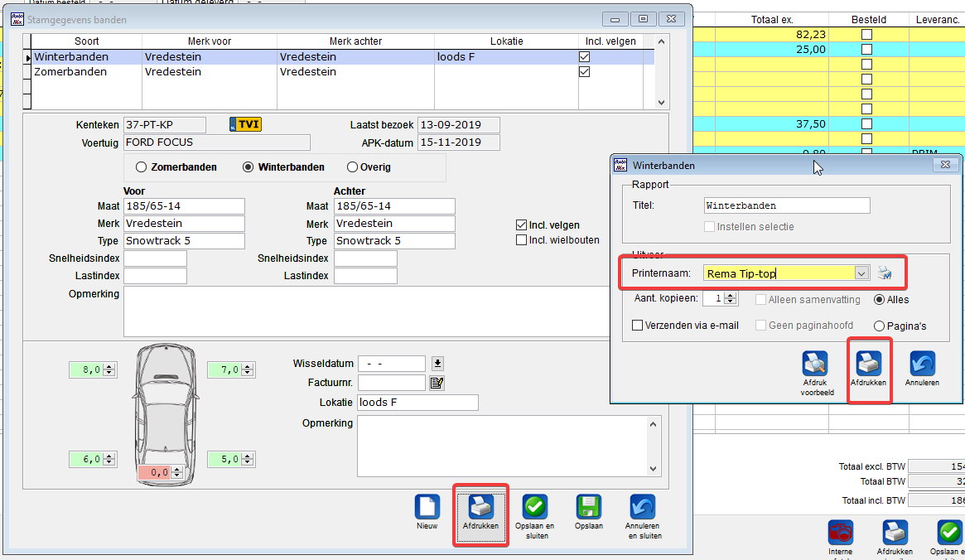Click the car diagram image
Image resolution: width=965 pixels, height=560 pixels.
166,415
